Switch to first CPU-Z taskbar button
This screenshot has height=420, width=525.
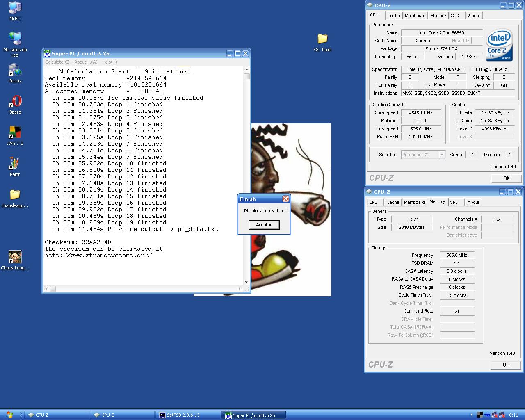[57, 415]
